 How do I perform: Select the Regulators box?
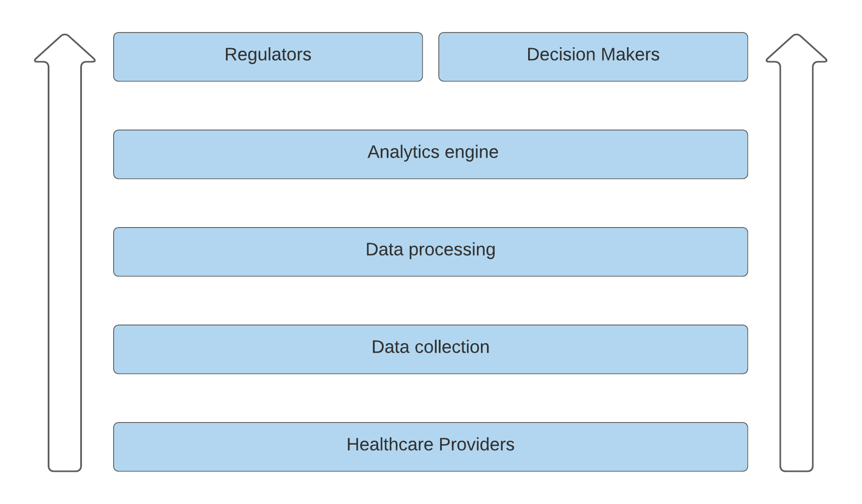[268, 57]
